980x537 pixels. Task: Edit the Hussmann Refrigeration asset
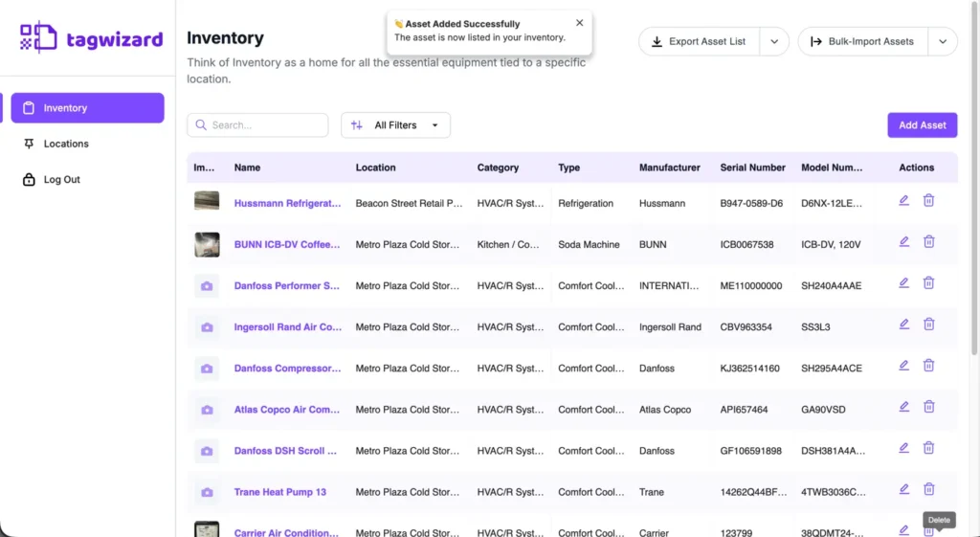click(x=903, y=201)
